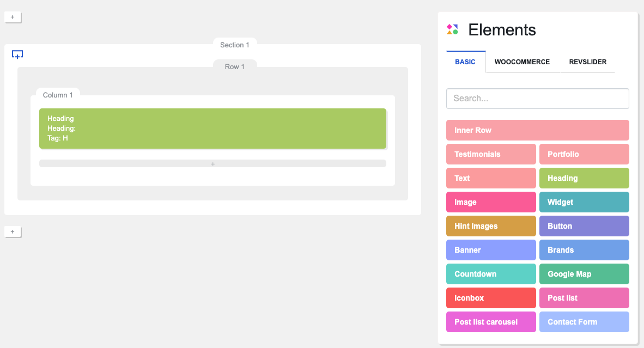Open the Revslider tab
This screenshot has height=348, width=644.
point(588,62)
